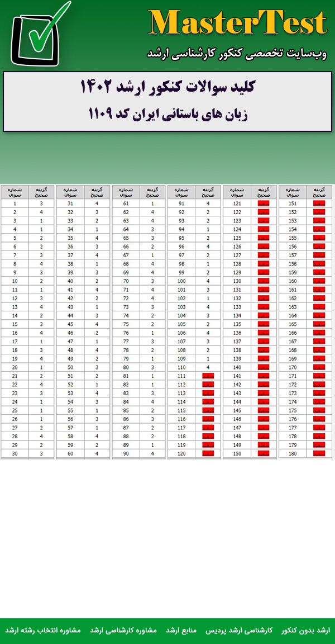The image size is (335, 644).
Task: Click the red locked answer for question 120
Action: pyautogui.click(x=208, y=453)
